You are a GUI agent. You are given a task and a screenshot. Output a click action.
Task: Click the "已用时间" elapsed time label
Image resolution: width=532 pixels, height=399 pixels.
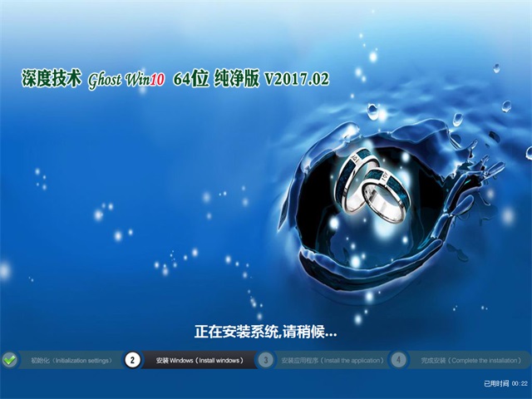tap(495, 383)
